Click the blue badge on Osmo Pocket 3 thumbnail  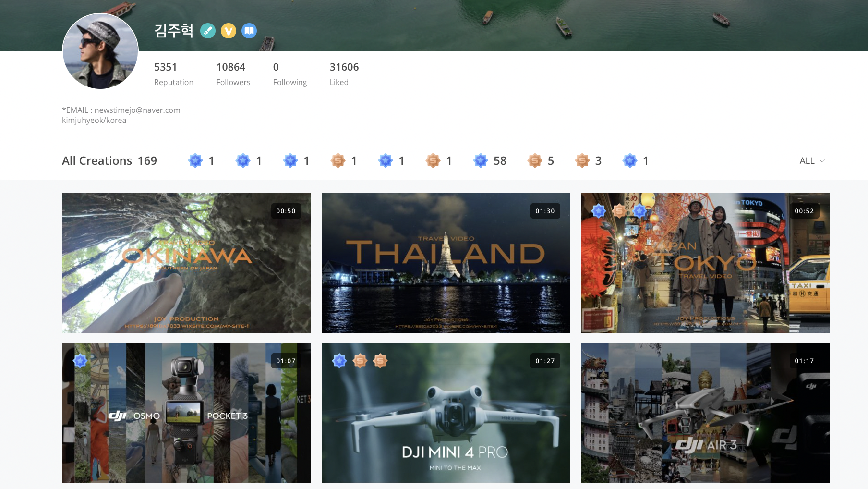coord(80,360)
